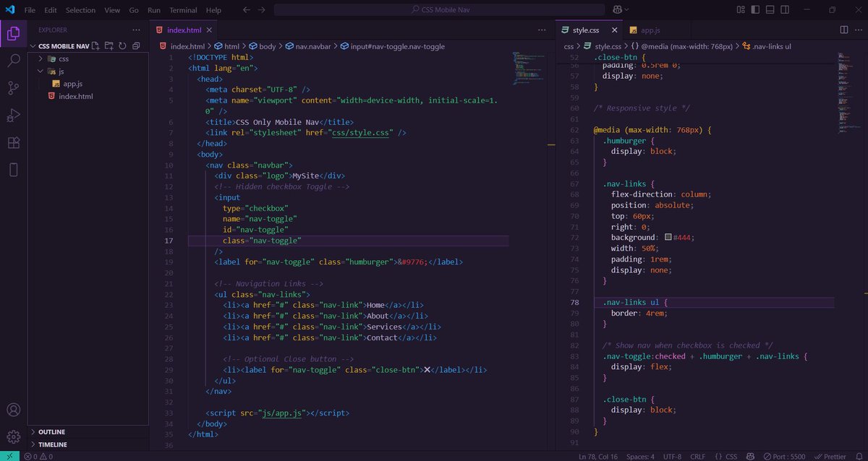868x461 pixels.
Task: Click Ln 78, Col 16 position indicator
Action: point(599,456)
